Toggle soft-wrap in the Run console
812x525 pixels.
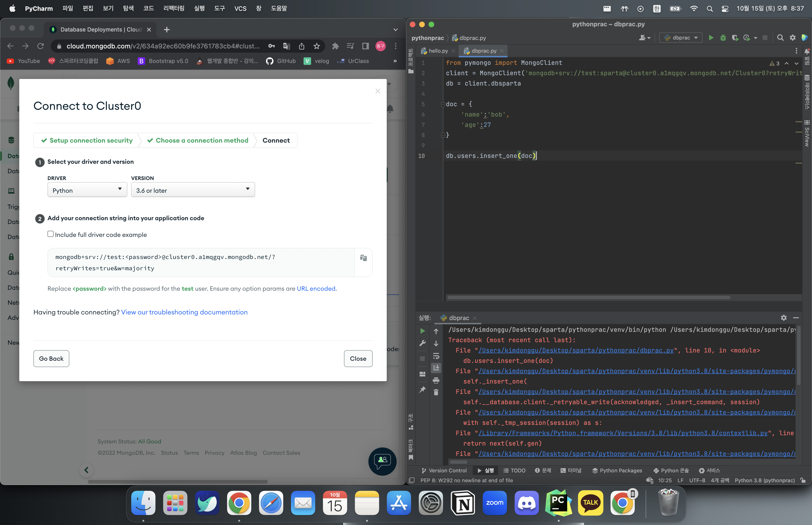[436, 356]
